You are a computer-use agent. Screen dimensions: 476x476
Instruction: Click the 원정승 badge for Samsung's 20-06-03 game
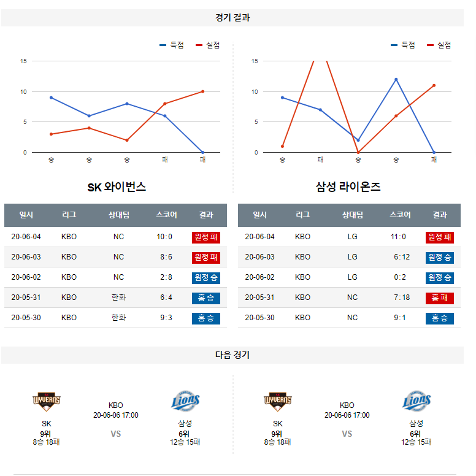440,258
